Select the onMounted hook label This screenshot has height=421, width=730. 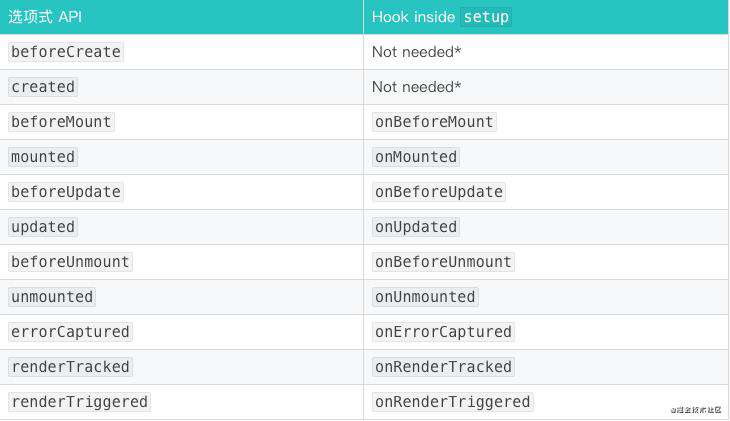416,157
